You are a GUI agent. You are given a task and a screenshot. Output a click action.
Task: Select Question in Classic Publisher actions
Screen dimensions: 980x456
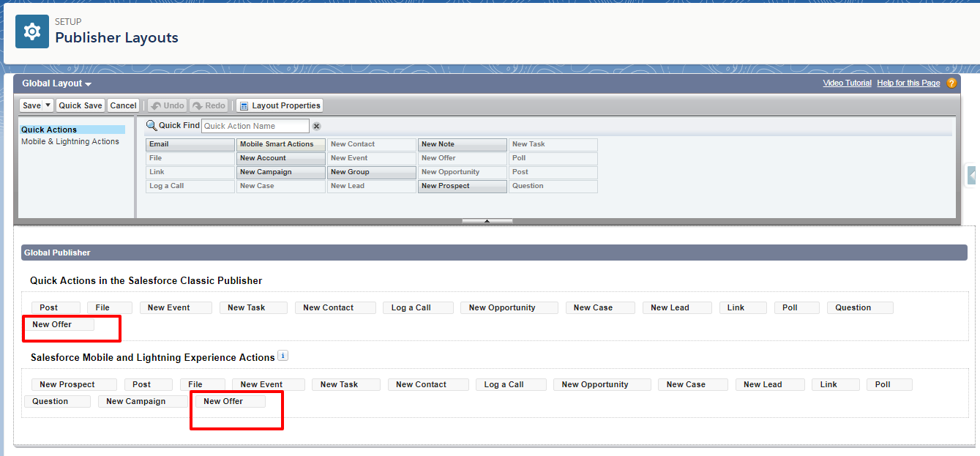click(x=860, y=307)
